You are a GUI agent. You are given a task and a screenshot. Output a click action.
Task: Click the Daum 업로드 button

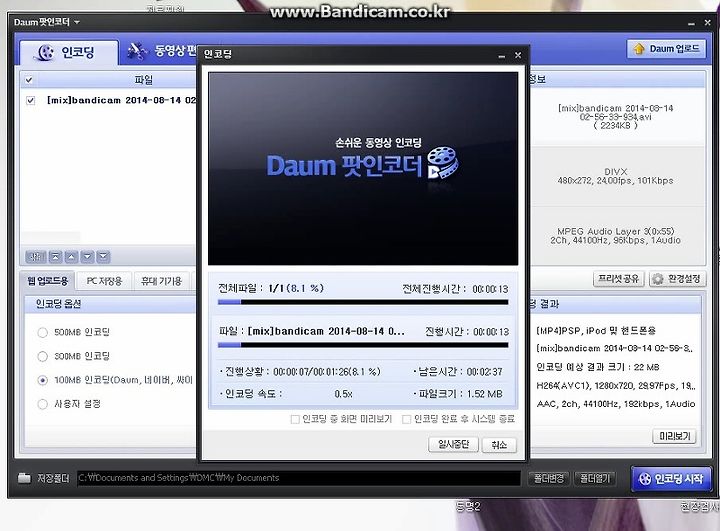[666, 49]
